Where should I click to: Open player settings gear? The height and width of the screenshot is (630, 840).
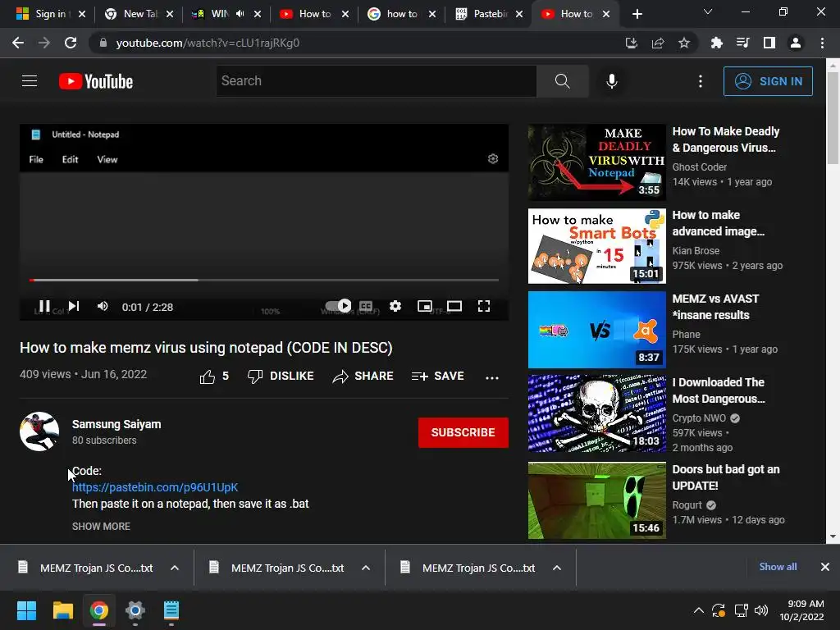coord(395,306)
